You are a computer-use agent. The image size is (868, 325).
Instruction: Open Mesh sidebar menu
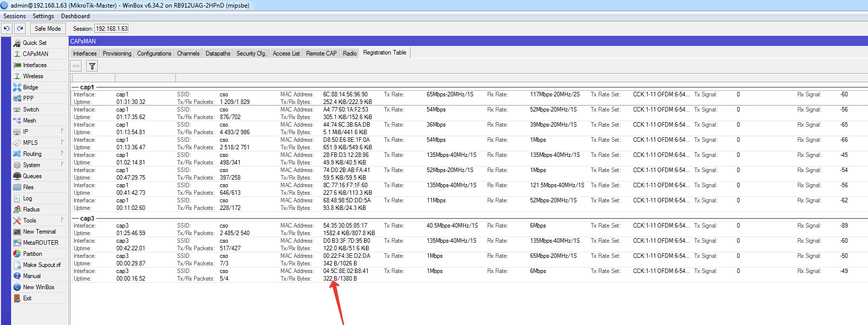pyautogui.click(x=29, y=121)
